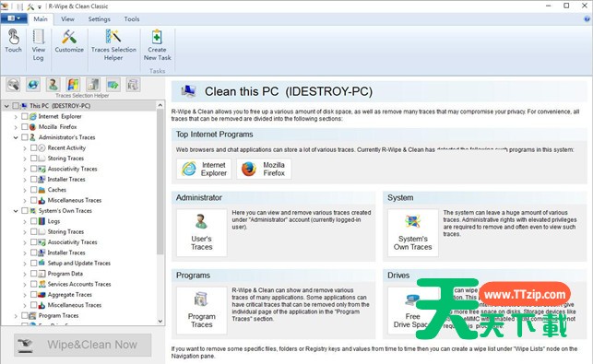Click the Caches folder icon in tree
Viewport: 593px width, 364px height.
(x=42, y=190)
